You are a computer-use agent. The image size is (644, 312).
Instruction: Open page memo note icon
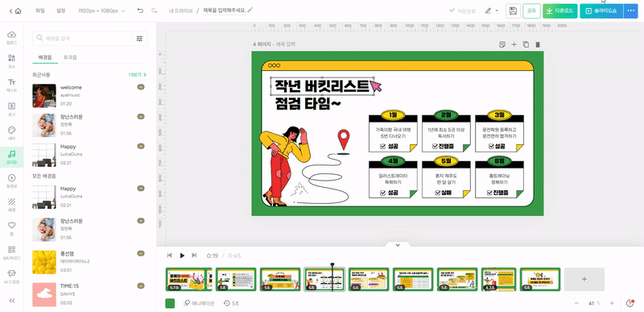pyautogui.click(x=502, y=44)
